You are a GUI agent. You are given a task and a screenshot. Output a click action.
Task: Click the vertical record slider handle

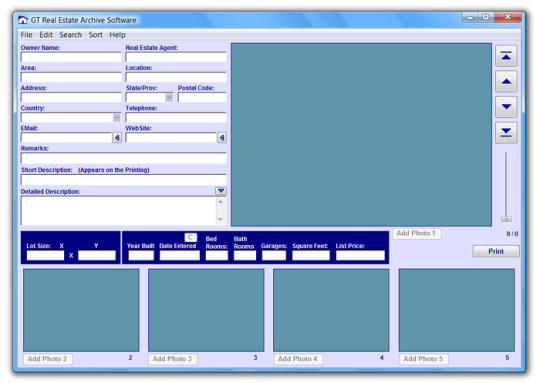click(x=506, y=219)
